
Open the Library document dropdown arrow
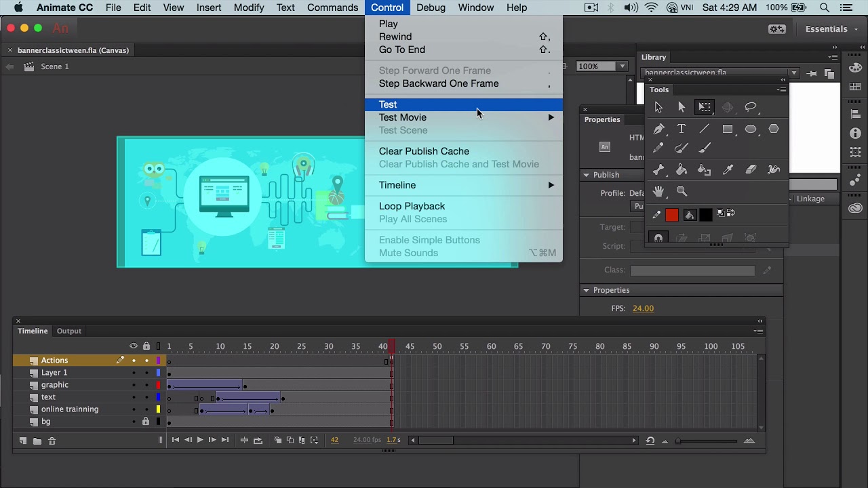point(793,73)
